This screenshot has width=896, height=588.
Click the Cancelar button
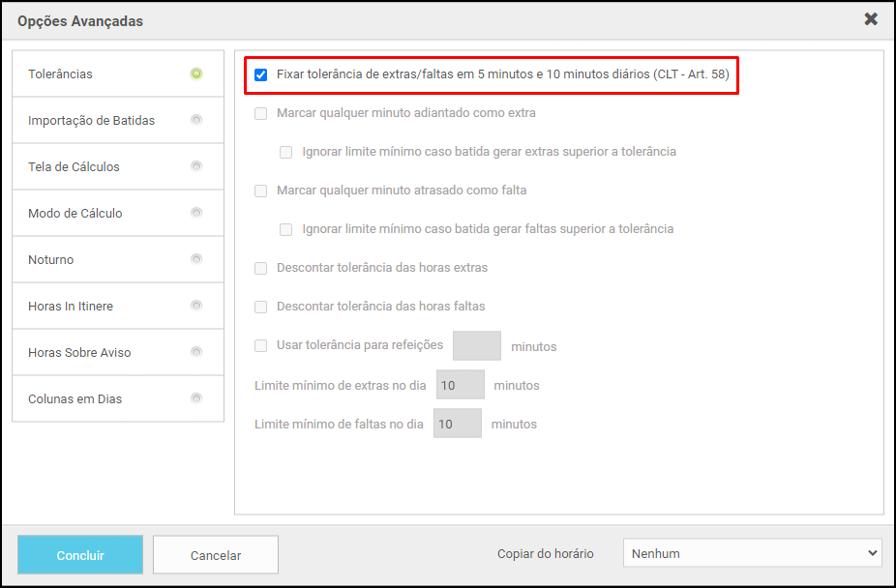click(216, 555)
